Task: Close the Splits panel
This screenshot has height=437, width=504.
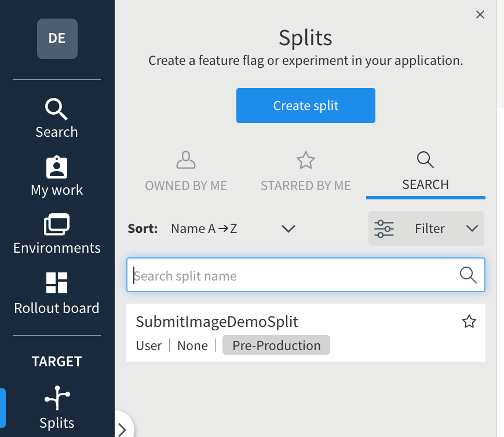Action: point(480,14)
